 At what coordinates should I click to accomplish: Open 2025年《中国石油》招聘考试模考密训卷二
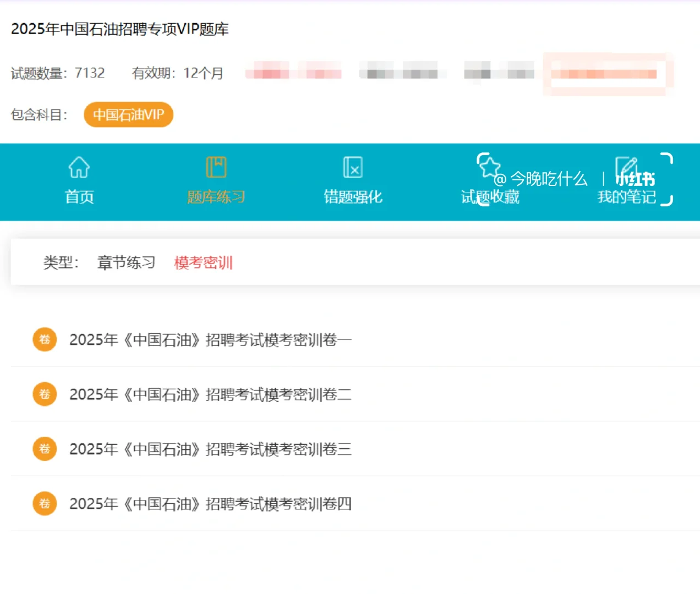[x=210, y=394]
